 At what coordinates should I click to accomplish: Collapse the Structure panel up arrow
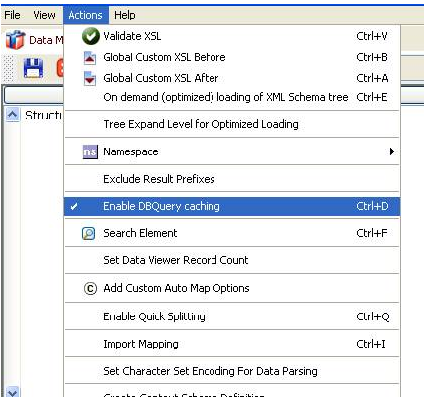(x=12, y=115)
